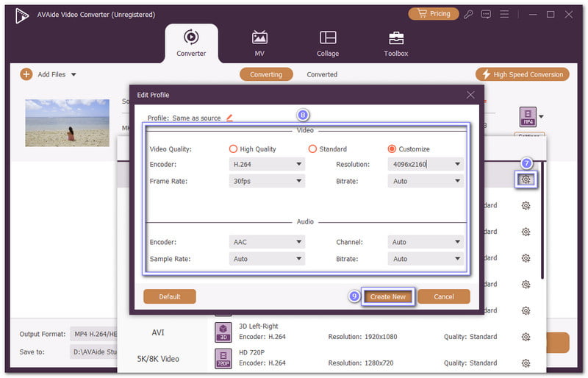Open the audio Encoder AAC dropdown
Screen dimensions: 588x378
tap(267, 242)
